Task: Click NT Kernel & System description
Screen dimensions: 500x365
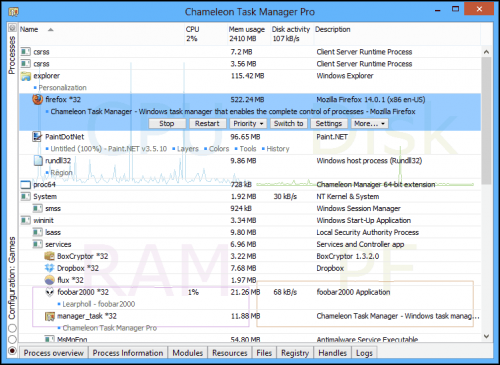Action: tap(348, 197)
